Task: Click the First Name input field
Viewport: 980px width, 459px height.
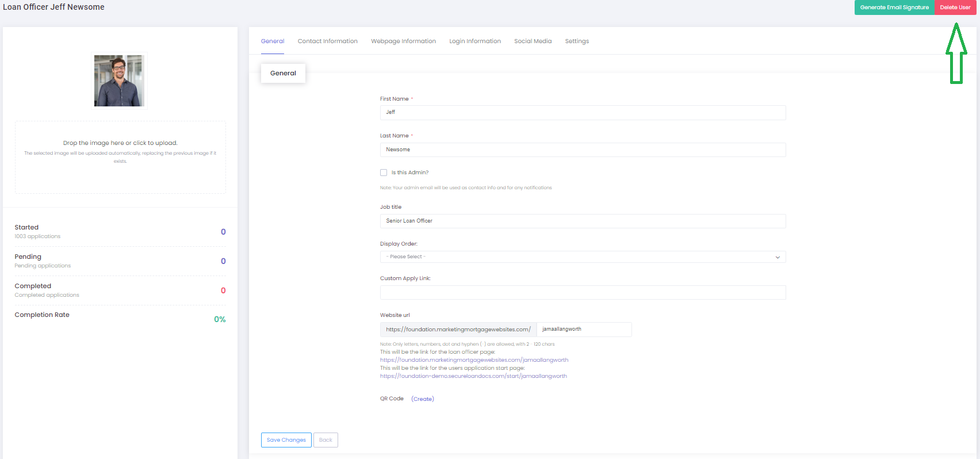Action: tap(582, 113)
